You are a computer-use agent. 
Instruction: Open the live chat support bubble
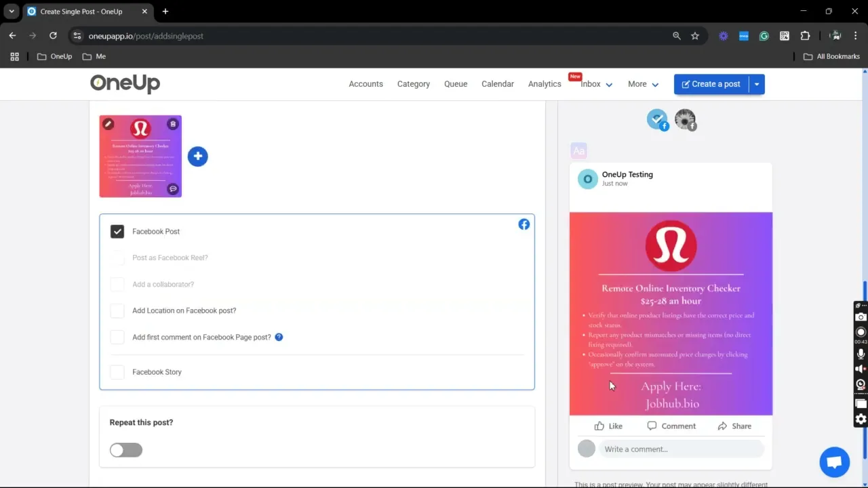pyautogui.click(x=834, y=462)
